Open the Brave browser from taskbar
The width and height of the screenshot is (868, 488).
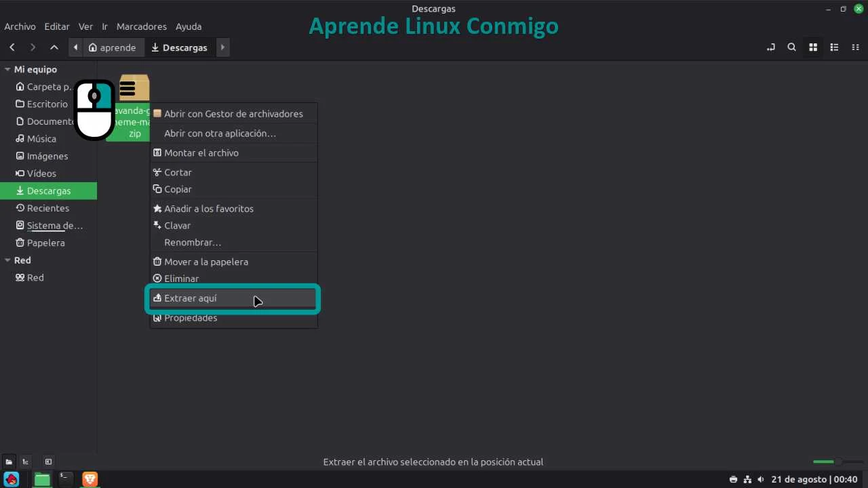click(90, 479)
